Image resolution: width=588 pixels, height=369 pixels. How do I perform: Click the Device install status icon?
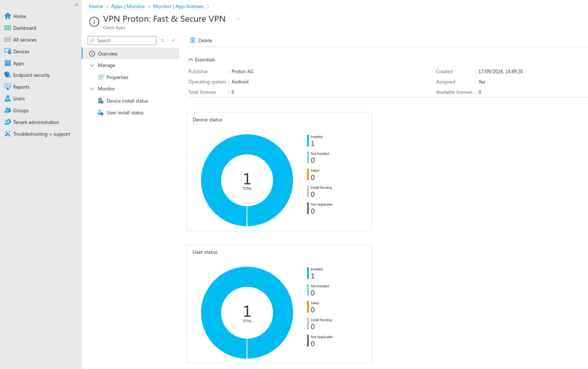point(100,101)
